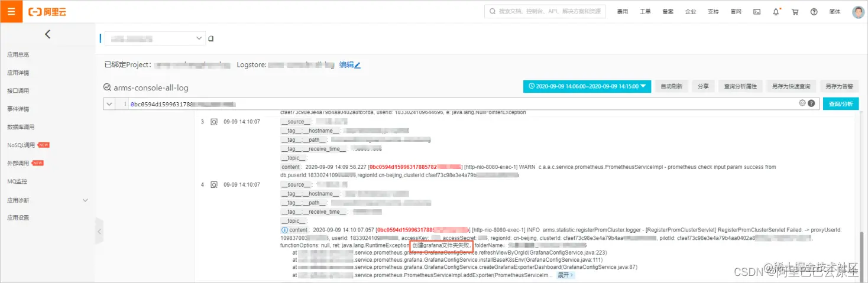Image resolution: width=868 pixels, height=283 pixels.
Task: Expand the 应用诊断 sidebar section
Action: 47,200
